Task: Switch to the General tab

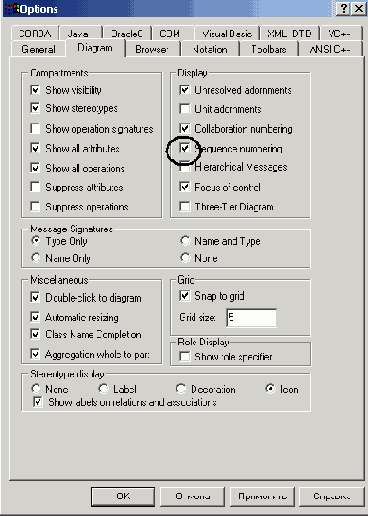Action: [x=38, y=49]
